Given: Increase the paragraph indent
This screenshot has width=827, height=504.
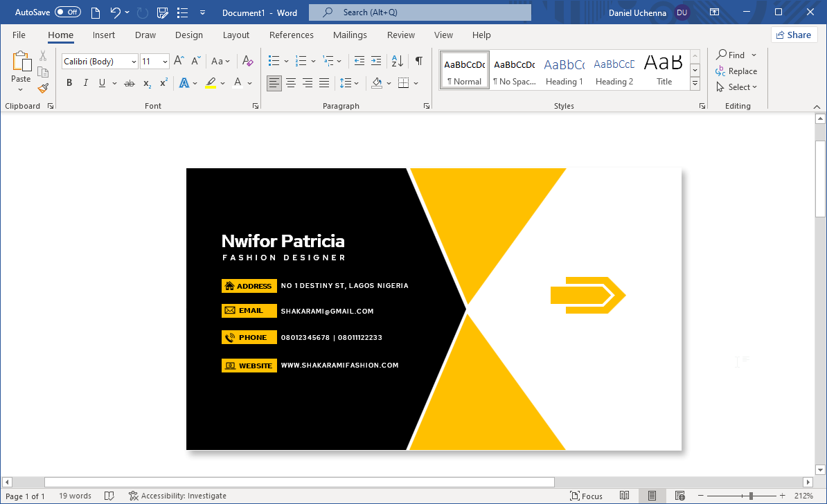Looking at the screenshot, I should click(376, 61).
